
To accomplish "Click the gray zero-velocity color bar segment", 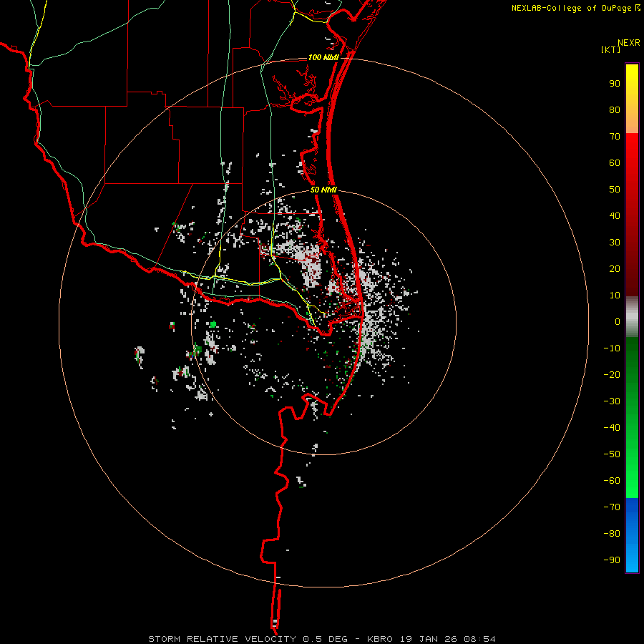I will [x=632, y=317].
